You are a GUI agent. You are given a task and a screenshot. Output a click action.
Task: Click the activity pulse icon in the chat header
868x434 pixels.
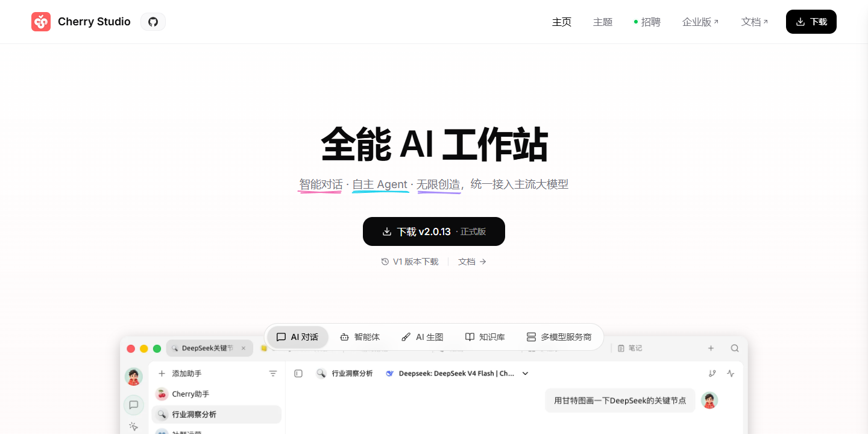731,374
